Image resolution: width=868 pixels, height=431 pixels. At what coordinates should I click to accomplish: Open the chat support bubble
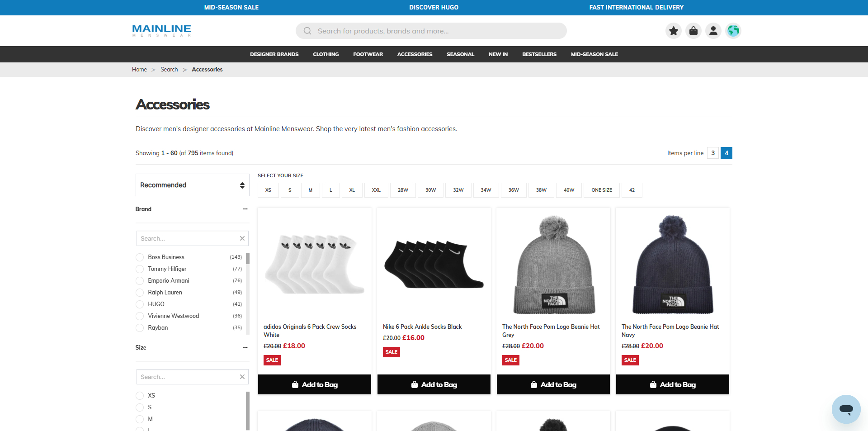coord(846,409)
